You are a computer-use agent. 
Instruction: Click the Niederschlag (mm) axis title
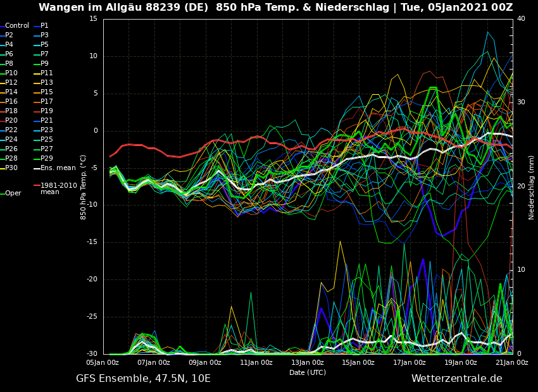pyautogui.click(x=532, y=187)
